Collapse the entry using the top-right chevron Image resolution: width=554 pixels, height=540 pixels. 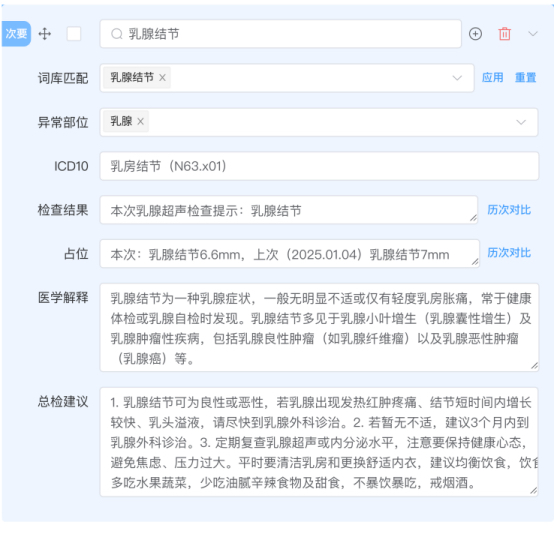533,34
